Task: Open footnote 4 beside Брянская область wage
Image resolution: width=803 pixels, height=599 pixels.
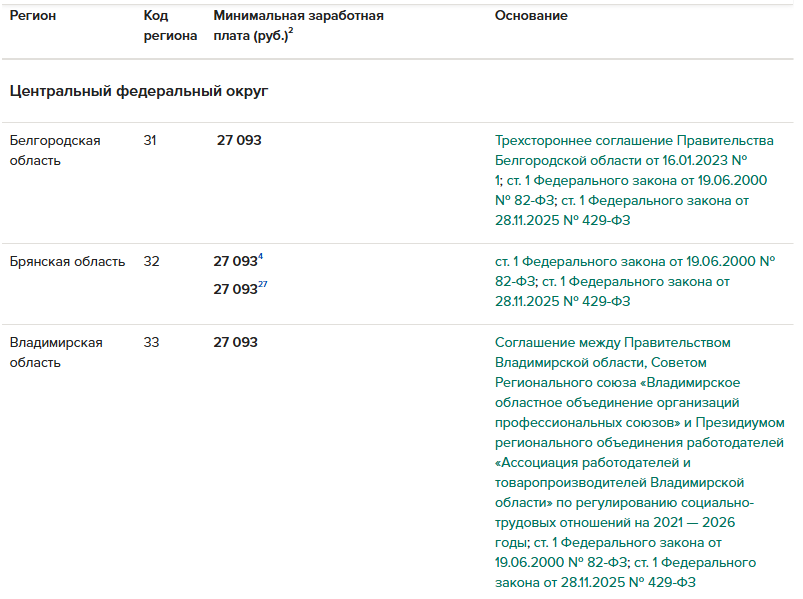Action: click(x=261, y=257)
